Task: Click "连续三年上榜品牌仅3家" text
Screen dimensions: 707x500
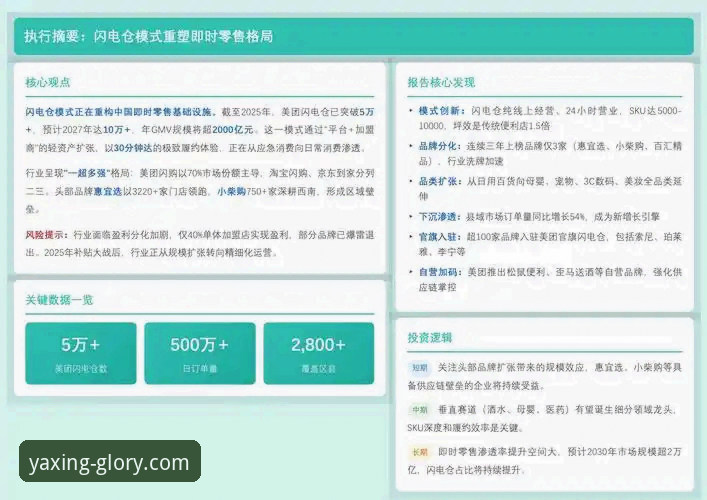Action: tap(516, 146)
